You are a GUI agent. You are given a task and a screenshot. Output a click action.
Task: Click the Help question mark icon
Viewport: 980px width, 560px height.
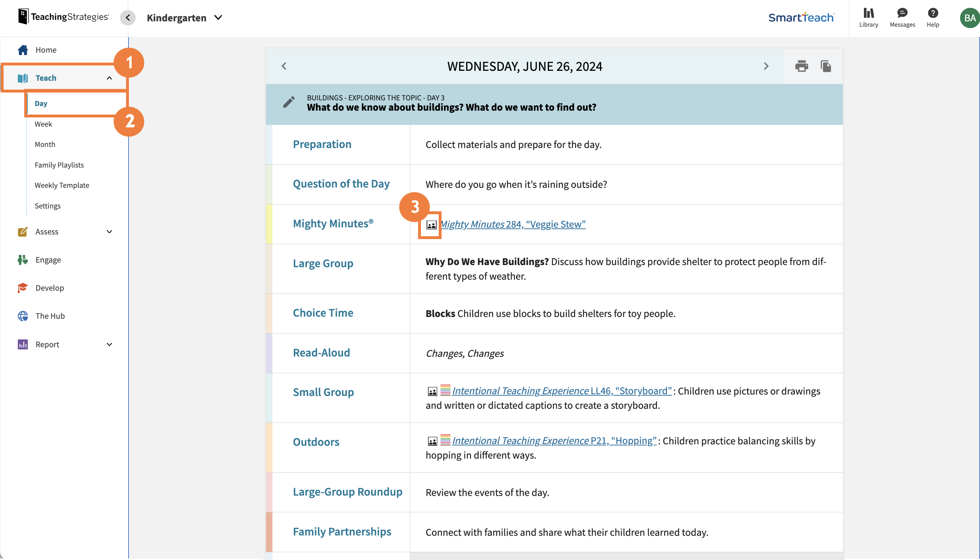[933, 17]
